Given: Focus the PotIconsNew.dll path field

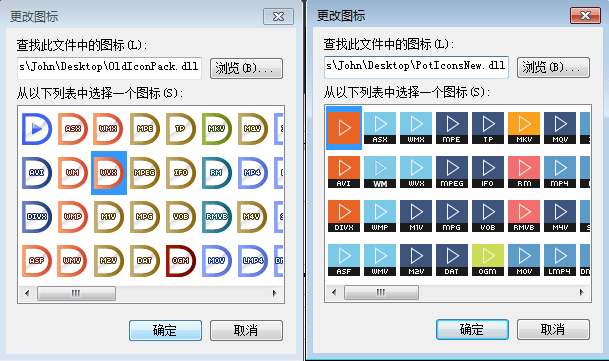Looking at the screenshot, I should point(416,67).
